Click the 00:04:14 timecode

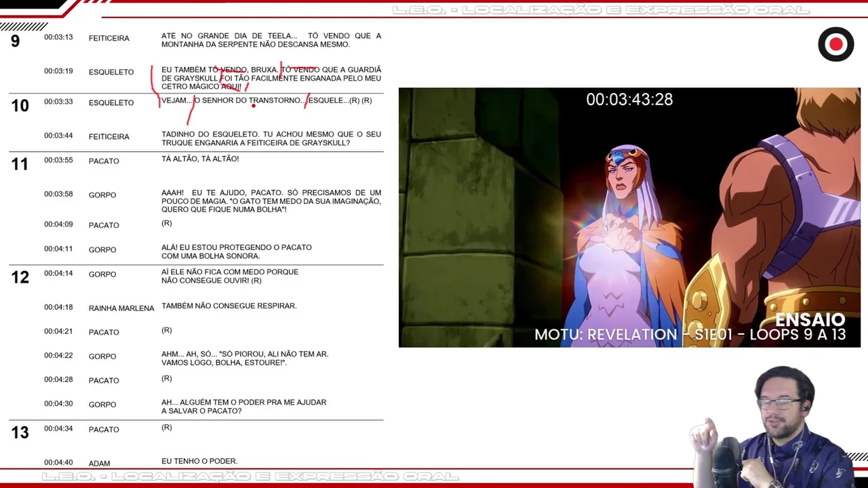pos(58,273)
